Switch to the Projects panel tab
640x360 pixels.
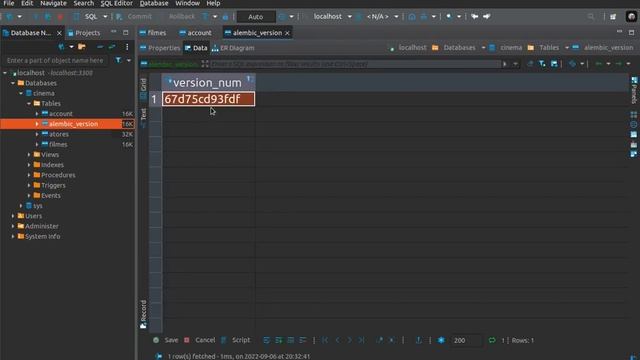(84, 33)
